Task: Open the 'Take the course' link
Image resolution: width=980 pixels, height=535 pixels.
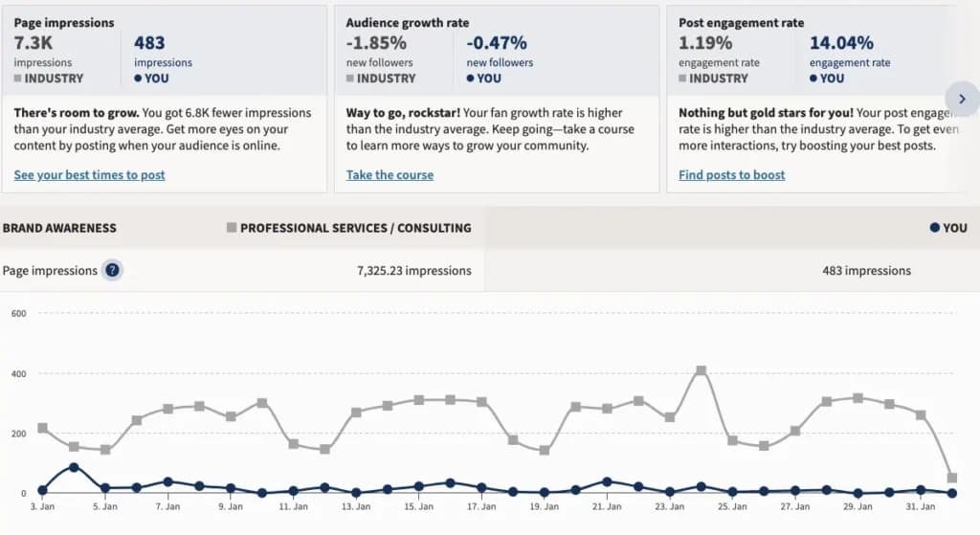Action: coord(390,175)
